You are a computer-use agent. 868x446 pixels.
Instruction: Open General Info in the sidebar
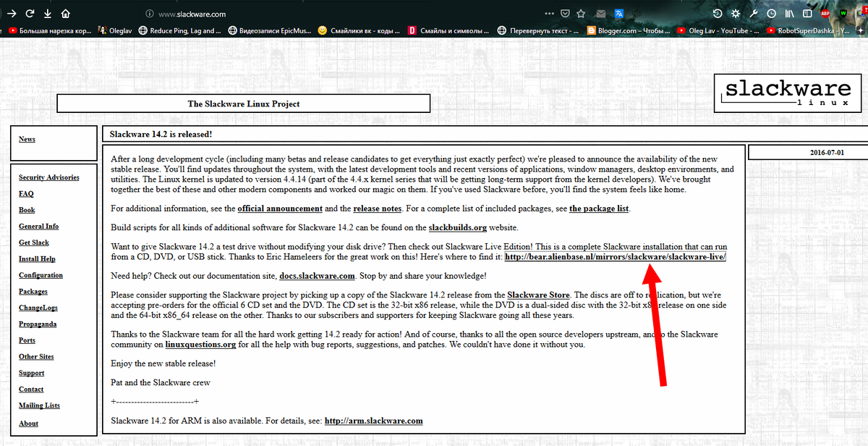39,226
